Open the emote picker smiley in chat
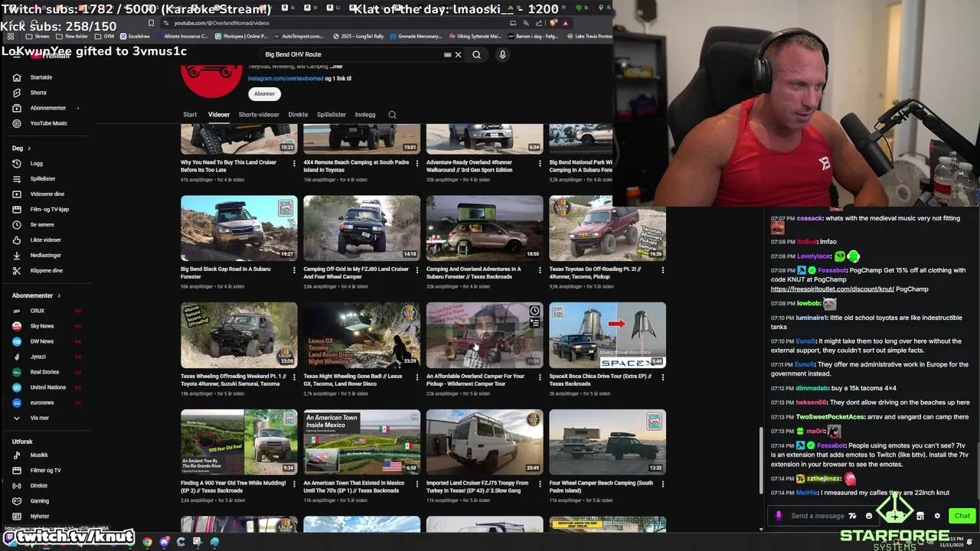The width and height of the screenshot is (980, 551). (x=868, y=516)
